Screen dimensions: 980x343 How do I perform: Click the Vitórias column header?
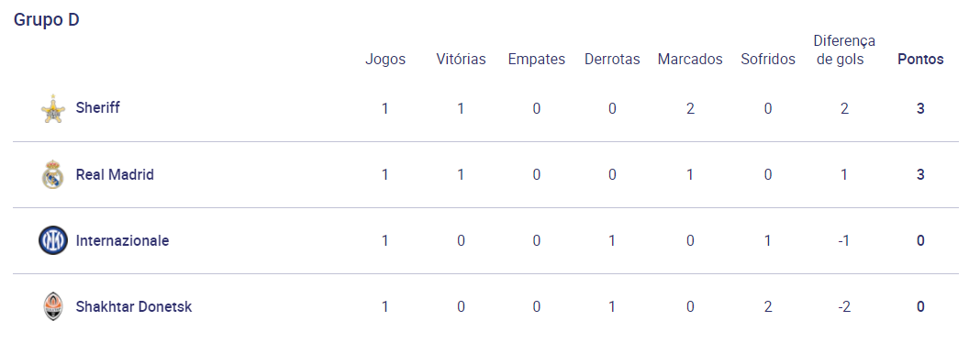tap(461, 60)
